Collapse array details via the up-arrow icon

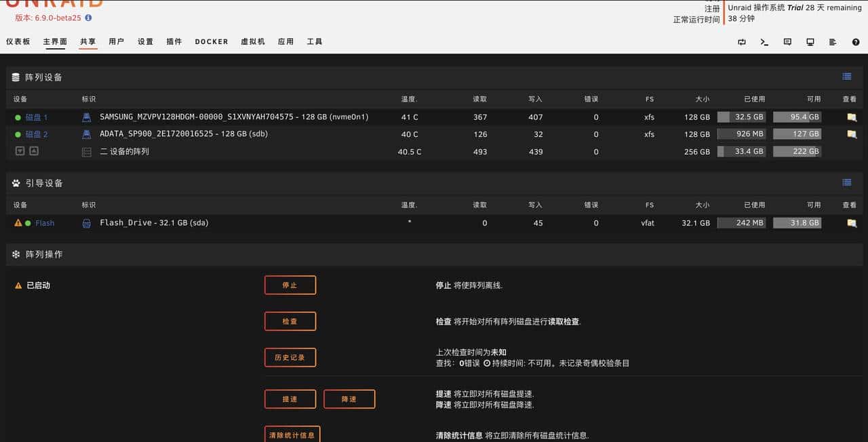click(x=34, y=150)
